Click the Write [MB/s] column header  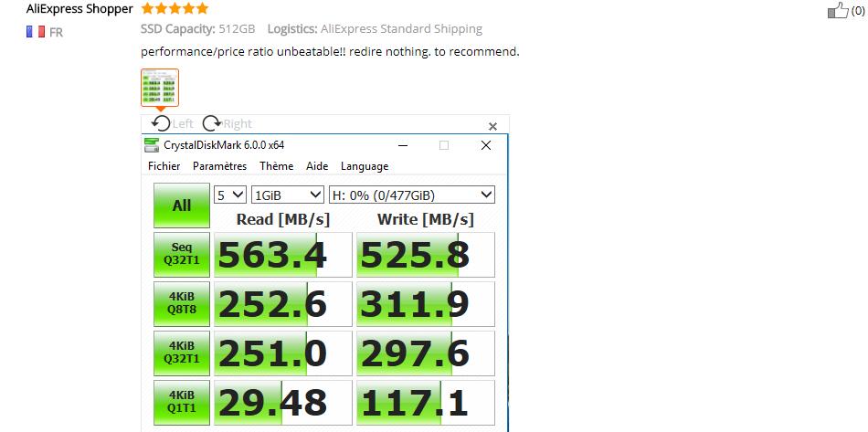(x=426, y=219)
